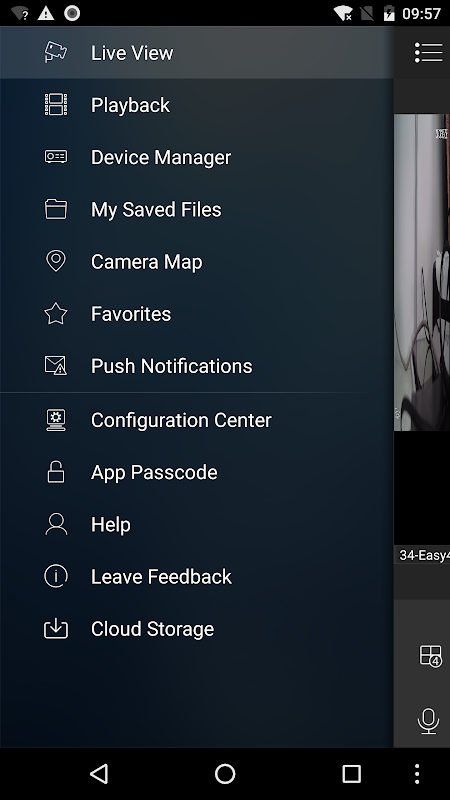The width and height of the screenshot is (450, 800).
Task: Tap the Live View camera icon
Action: [x=56, y=53]
